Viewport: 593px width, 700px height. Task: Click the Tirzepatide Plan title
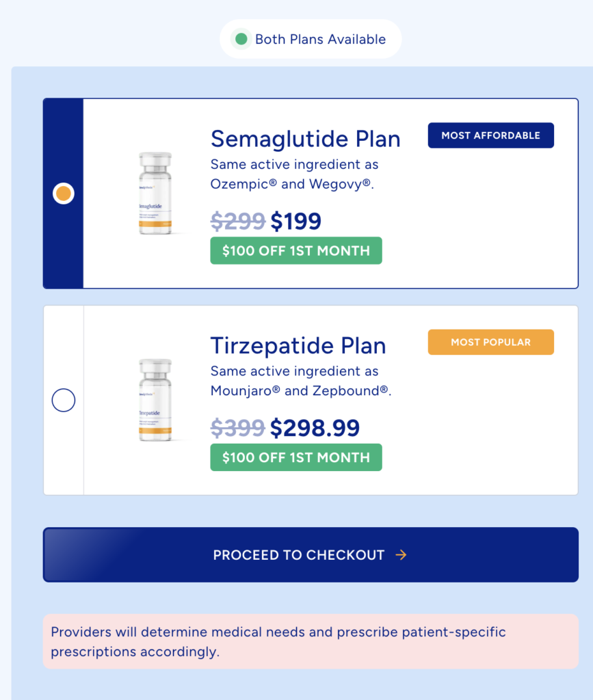tap(298, 345)
